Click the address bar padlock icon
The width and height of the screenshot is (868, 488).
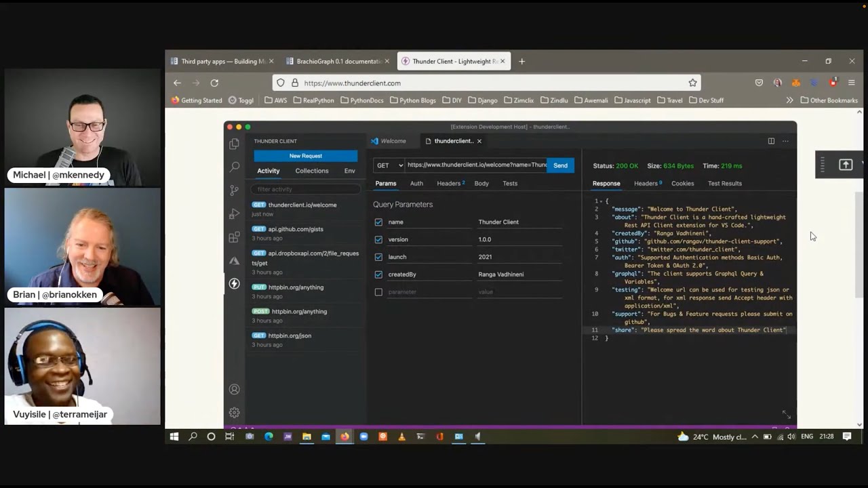294,83
